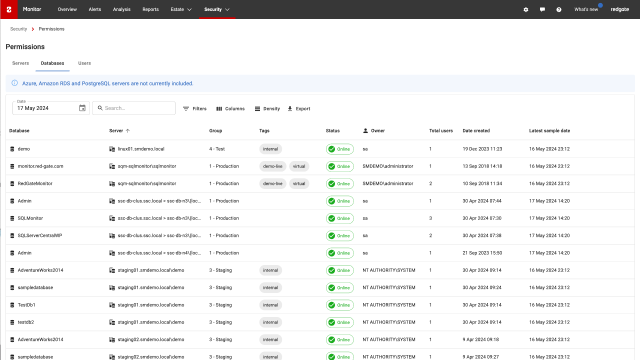Click the Filters funnel icon
The height and width of the screenshot is (360, 640).
[x=186, y=109]
